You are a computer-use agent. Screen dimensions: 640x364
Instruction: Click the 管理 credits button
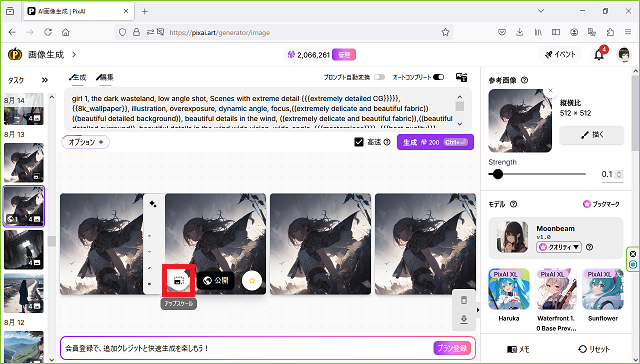(x=344, y=55)
